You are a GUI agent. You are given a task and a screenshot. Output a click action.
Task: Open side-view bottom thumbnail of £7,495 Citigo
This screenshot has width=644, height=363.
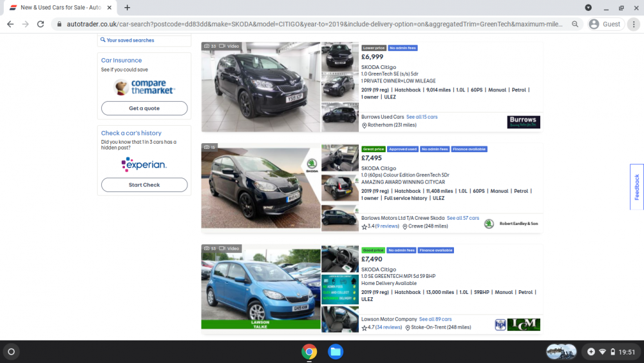[x=339, y=219]
